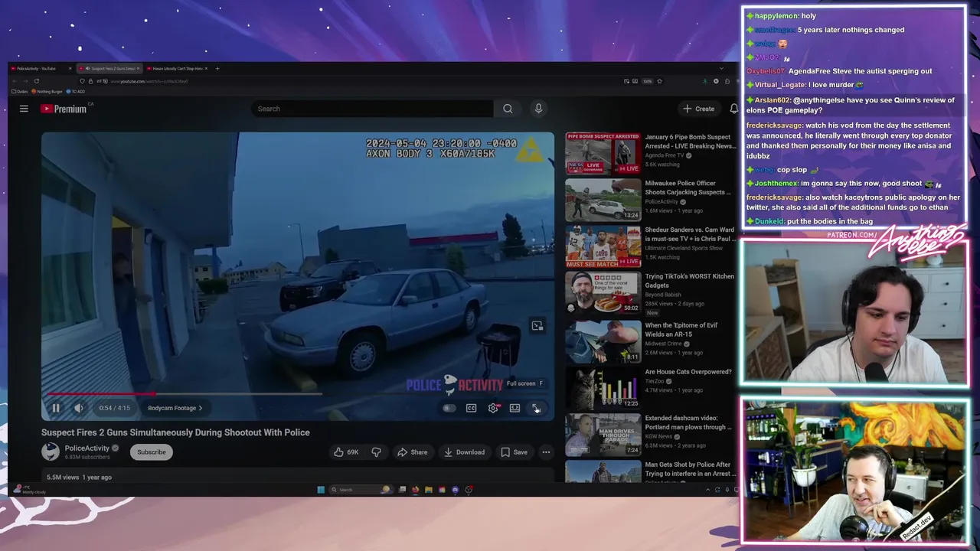Enter full screen with the fullscreen icon
The width and height of the screenshot is (980, 551).
tap(537, 408)
